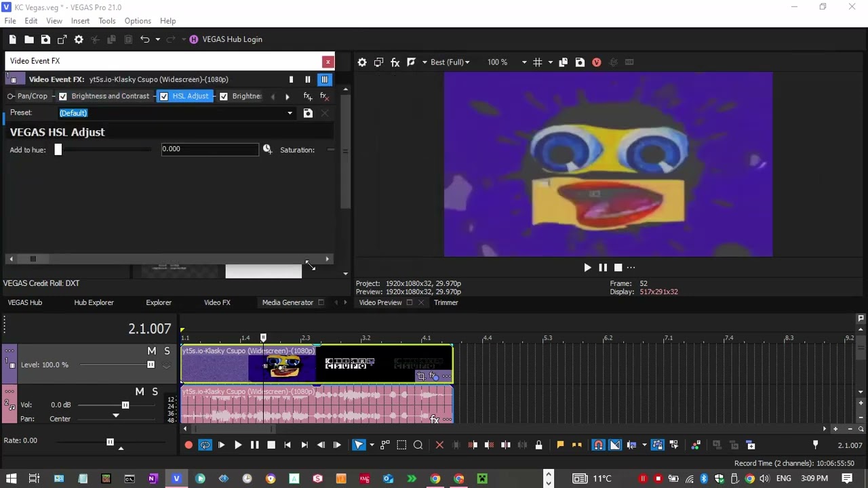Copy preview snapshot to clipboard
The image size is (868, 488).
pos(563,62)
